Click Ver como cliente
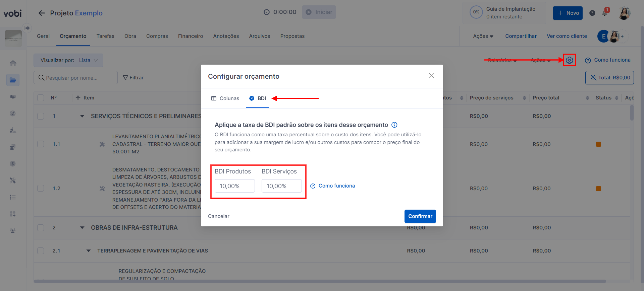 click(567, 36)
